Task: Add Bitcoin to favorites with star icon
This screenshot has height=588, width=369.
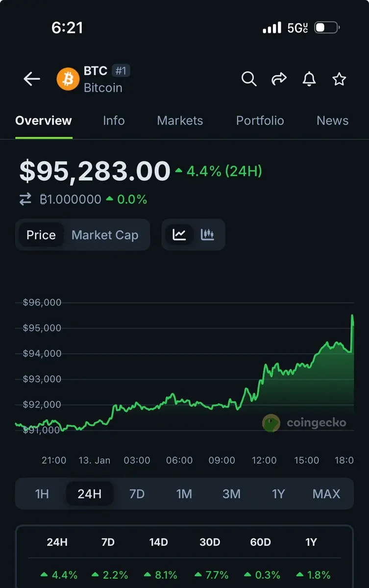Action: (x=339, y=79)
